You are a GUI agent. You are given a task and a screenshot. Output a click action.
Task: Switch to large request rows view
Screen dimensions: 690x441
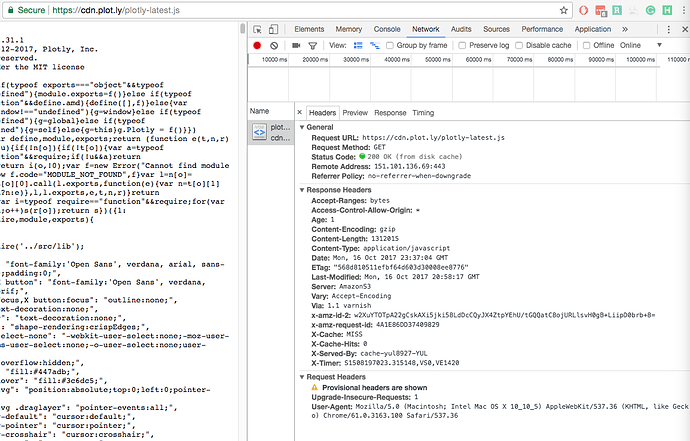click(358, 45)
